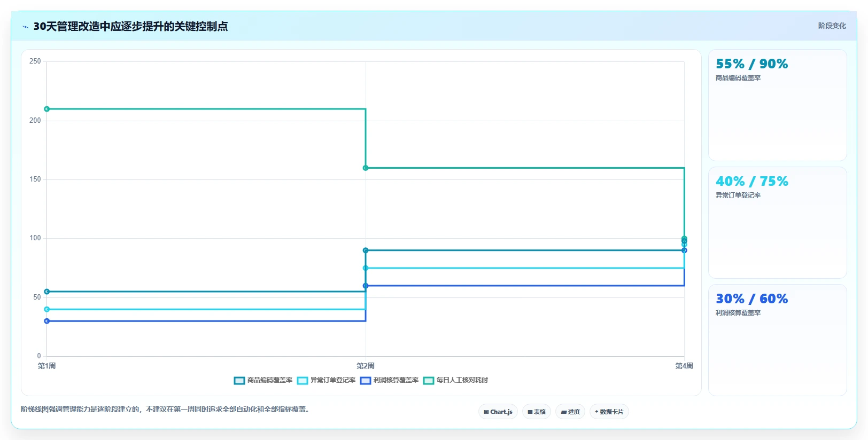The image size is (868, 440).
Task: Select the 55% / 90% metric value
Action: (x=752, y=64)
